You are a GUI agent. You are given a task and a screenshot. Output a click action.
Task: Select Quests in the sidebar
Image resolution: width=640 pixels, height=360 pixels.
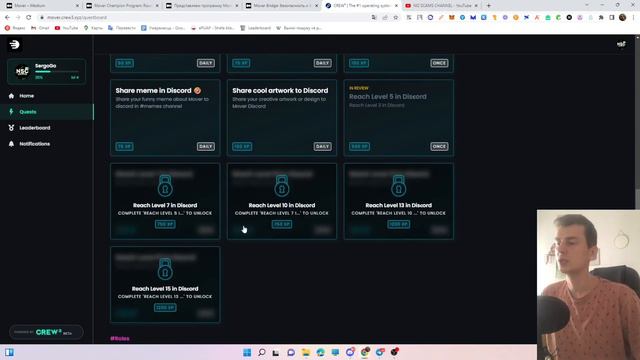click(47, 111)
